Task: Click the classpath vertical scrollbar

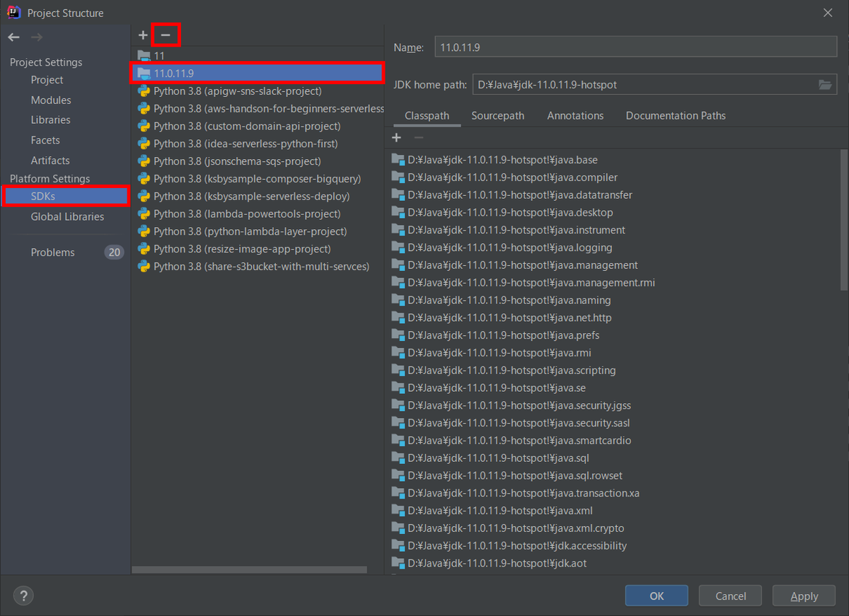Action: point(843,219)
